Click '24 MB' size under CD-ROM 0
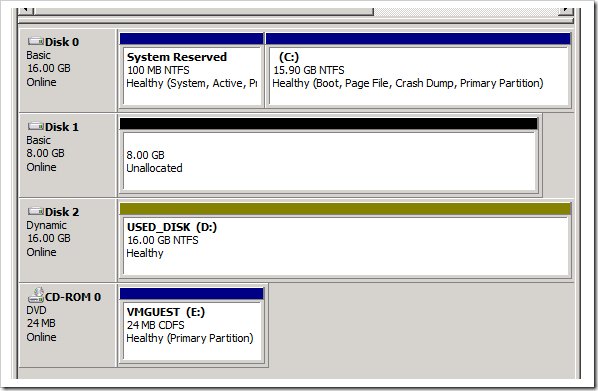The width and height of the screenshot is (598, 391). tap(41, 323)
